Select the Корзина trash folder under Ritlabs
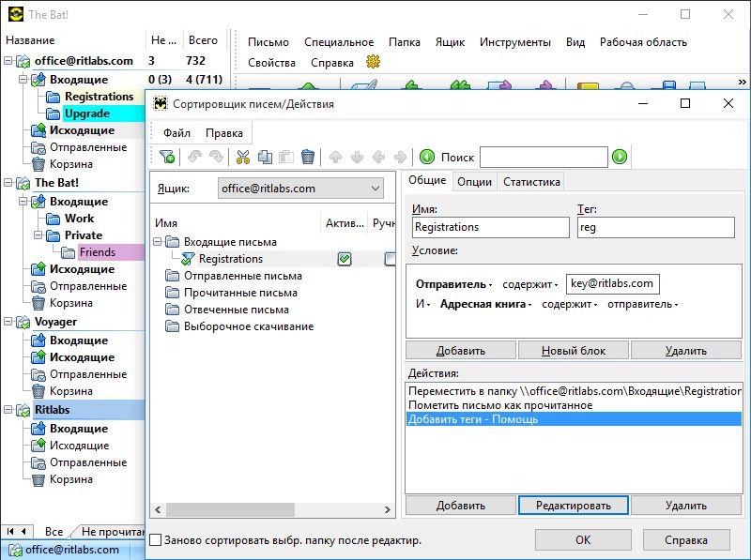 point(70,479)
